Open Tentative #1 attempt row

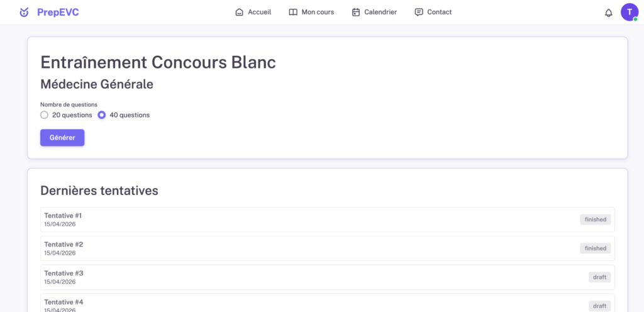pos(314,220)
